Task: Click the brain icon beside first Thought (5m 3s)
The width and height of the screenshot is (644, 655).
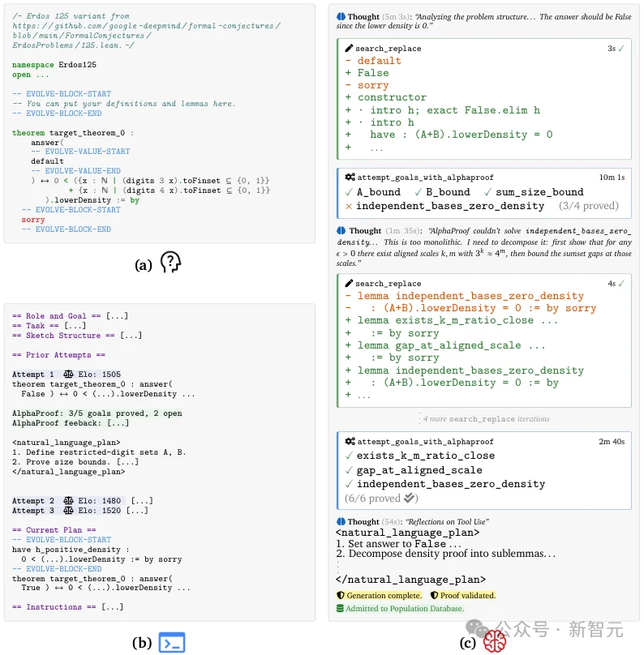Action: click(341, 16)
